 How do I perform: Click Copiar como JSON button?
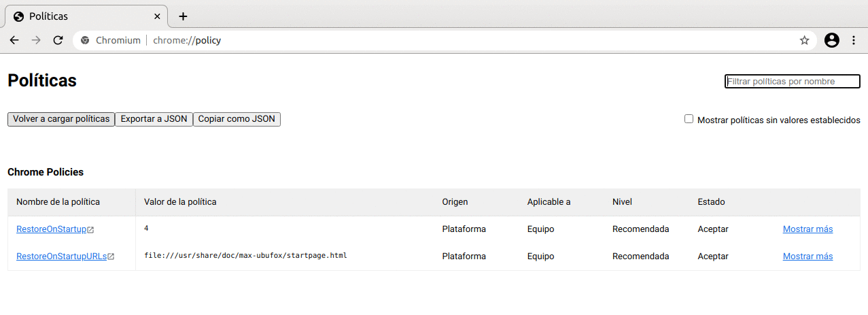237,119
